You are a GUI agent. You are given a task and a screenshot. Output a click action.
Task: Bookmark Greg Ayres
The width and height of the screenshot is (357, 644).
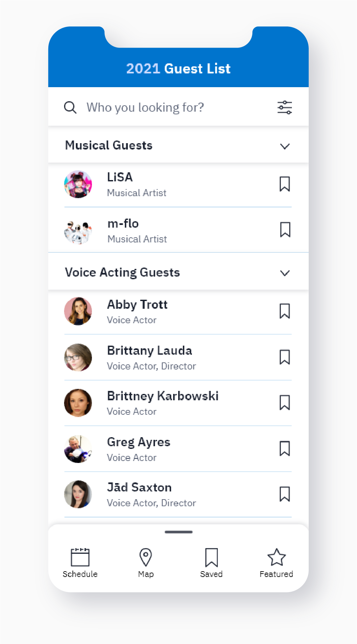click(x=285, y=449)
